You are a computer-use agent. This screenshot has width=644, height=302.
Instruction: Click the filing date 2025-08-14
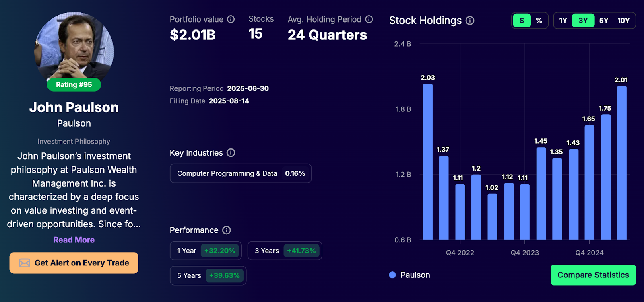(x=229, y=101)
